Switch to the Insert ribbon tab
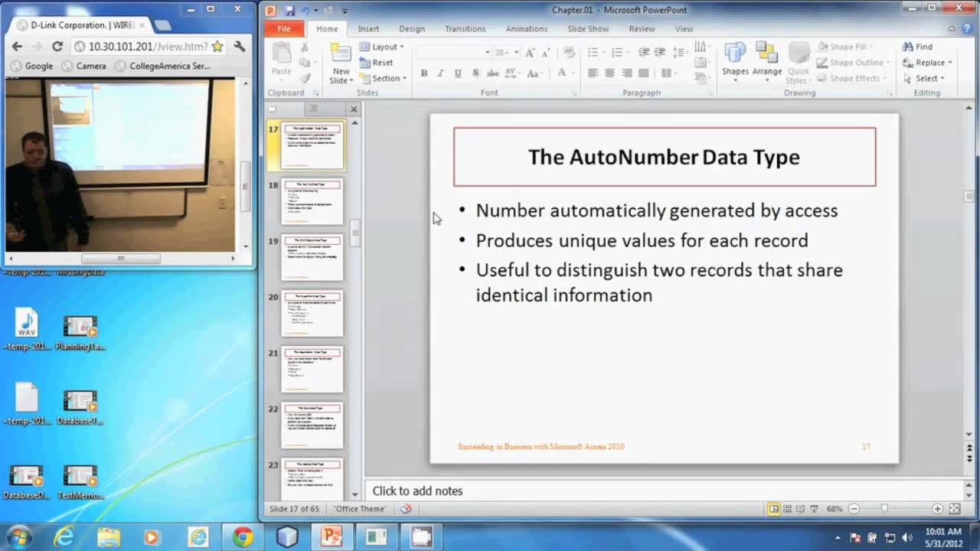 click(x=368, y=29)
